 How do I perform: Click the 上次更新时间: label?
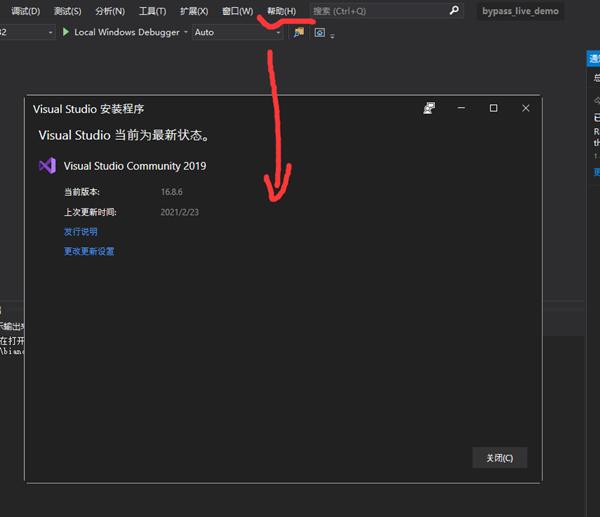point(90,212)
